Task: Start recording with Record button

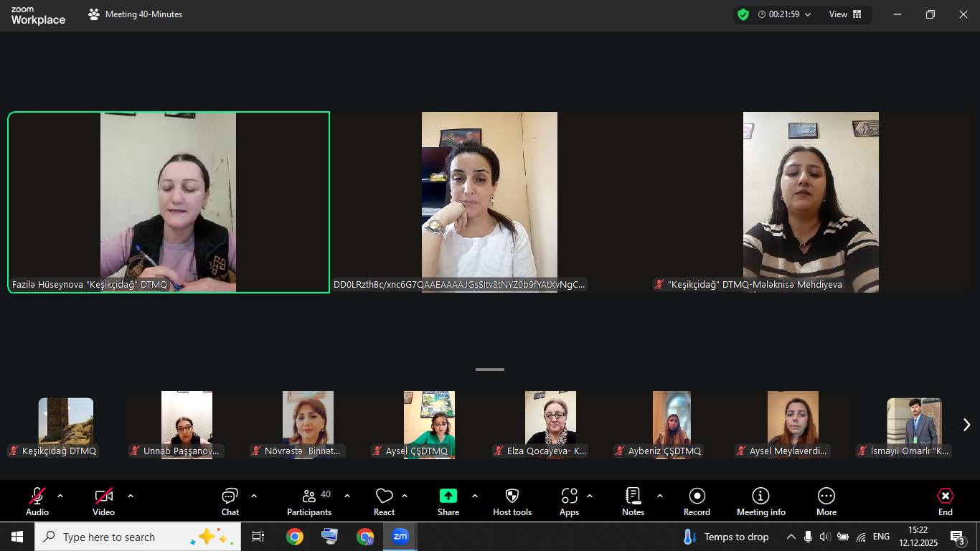Action: (x=697, y=496)
